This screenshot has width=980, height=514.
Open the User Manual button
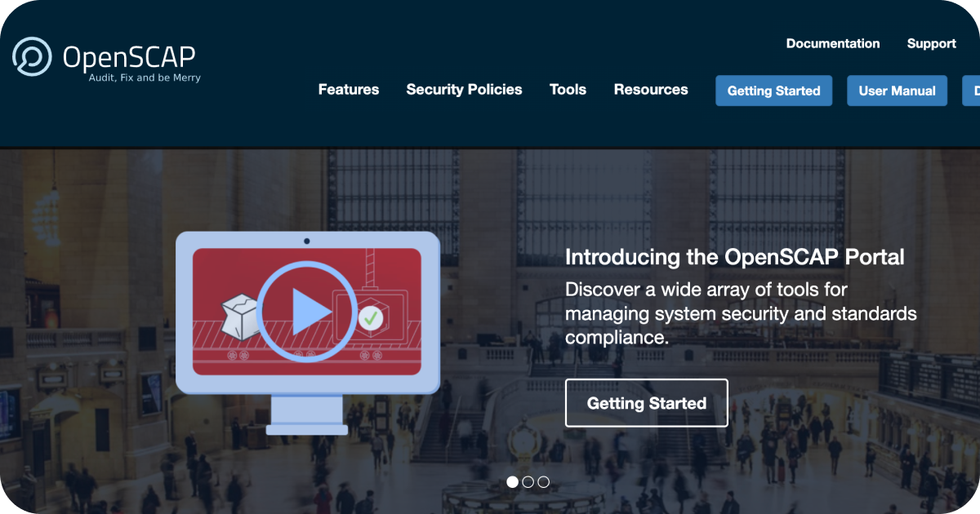click(898, 91)
